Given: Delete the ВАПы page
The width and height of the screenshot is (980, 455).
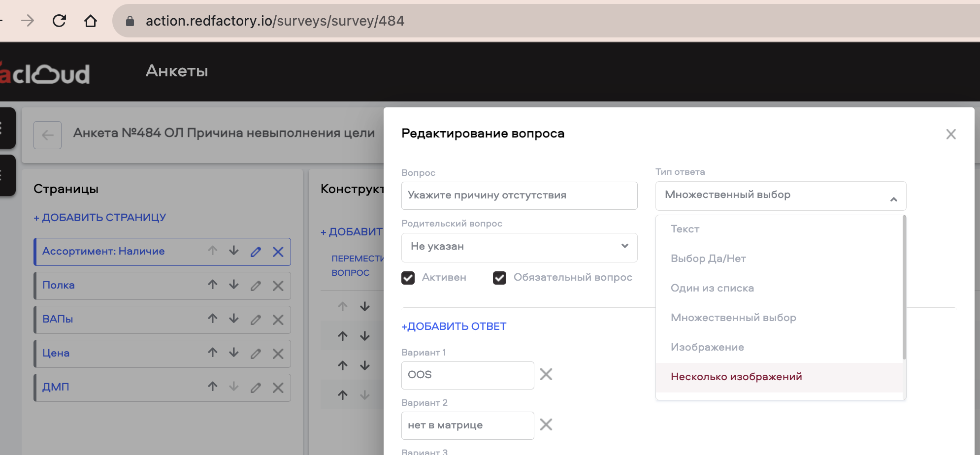Looking at the screenshot, I should [278, 320].
